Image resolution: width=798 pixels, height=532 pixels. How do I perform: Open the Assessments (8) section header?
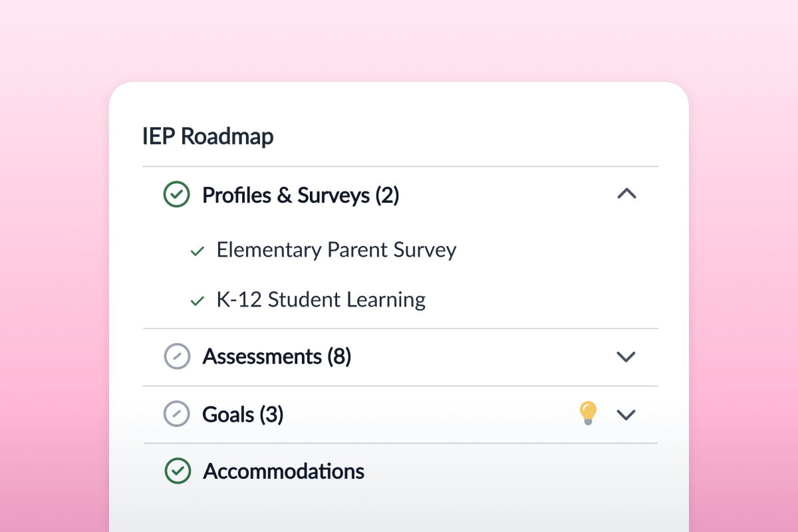click(x=277, y=356)
